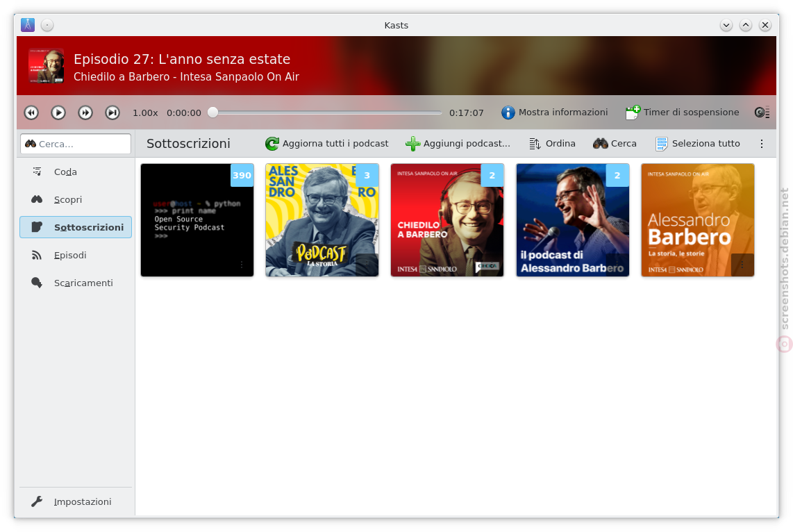Select Sottoscrizioni in the sidebar
Viewport: 793px width, 532px height.
[x=76, y=227]
